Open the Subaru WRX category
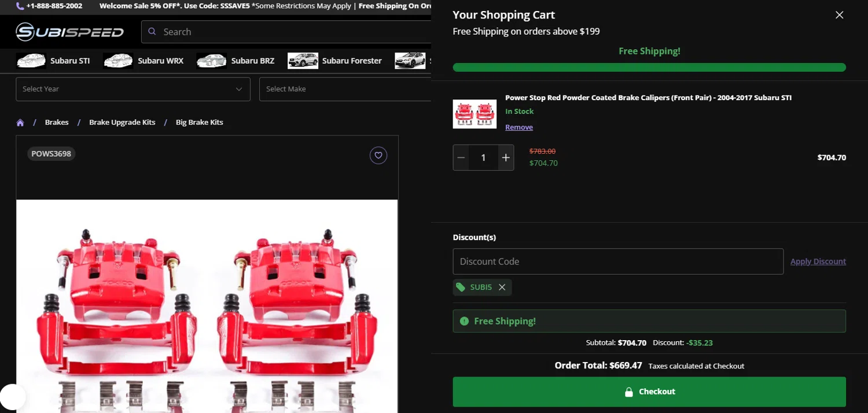Screen dimensions: 868x413 tap(160, 60)
